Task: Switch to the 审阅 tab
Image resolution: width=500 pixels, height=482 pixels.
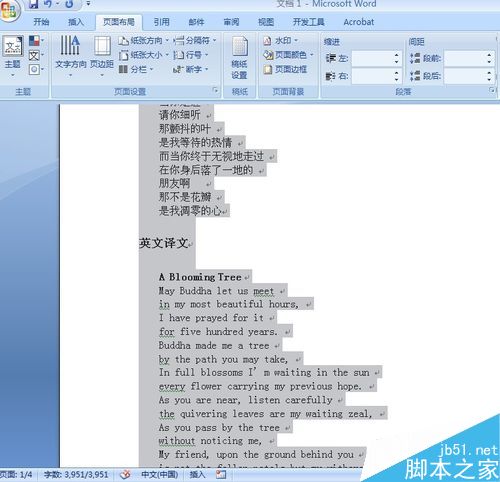Action: [231, 22]
